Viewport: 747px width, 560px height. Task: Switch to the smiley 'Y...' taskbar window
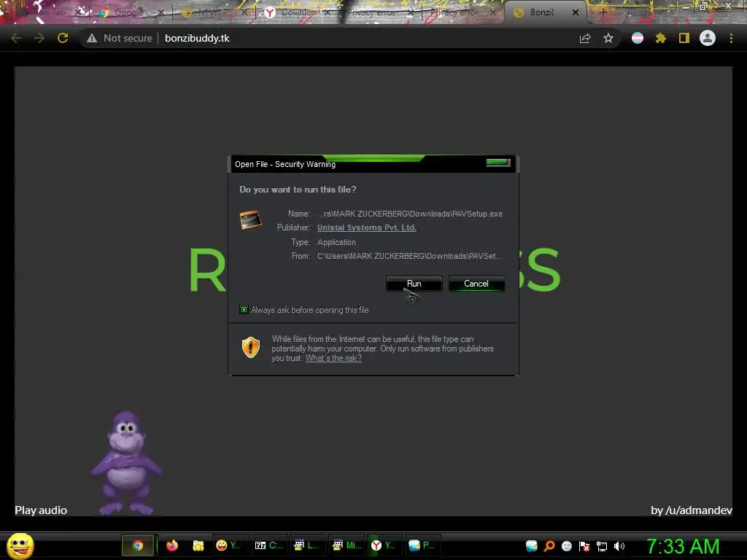pyautogui.click(x=228, y=545)
